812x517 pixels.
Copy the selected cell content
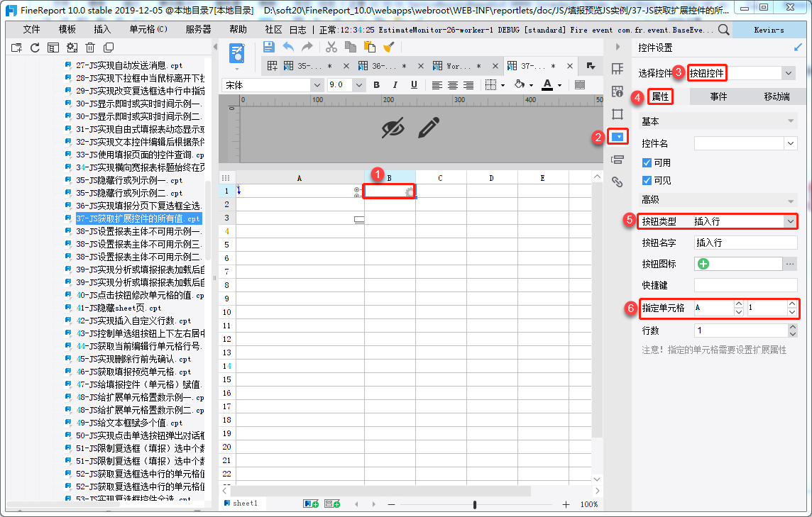pos(351,47)
